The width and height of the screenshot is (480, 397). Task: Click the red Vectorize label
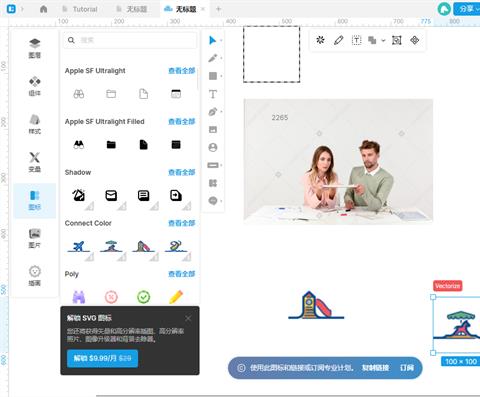coord(448,286)
